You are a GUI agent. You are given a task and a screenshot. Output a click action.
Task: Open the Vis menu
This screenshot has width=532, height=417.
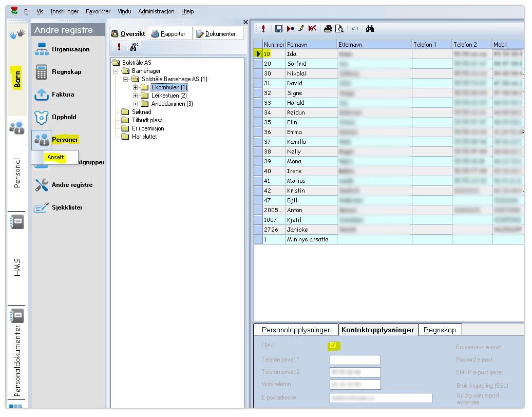(x=40, y=11)
